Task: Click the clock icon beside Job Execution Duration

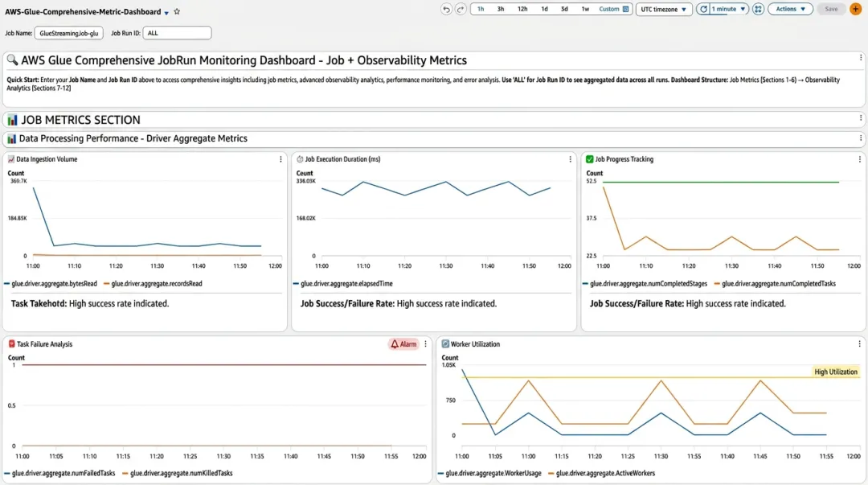Action: [x=300, y=159]
